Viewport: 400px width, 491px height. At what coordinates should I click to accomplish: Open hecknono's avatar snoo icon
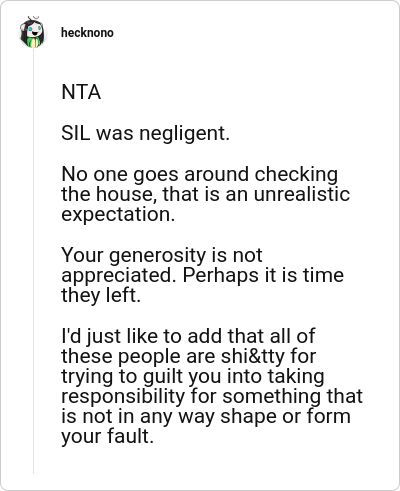[x=32, y=32]
